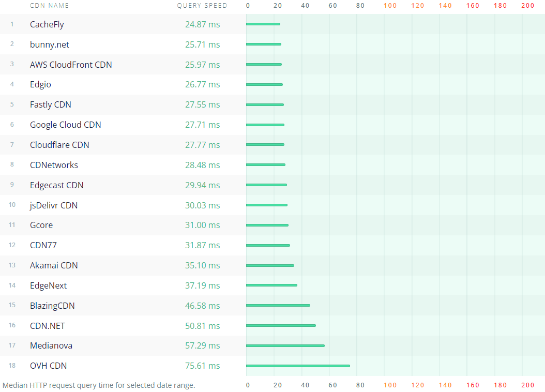The height and width of the screenshot is (392, 545).
Task: Click the OVH CDN speed bar
Action: 298,366
